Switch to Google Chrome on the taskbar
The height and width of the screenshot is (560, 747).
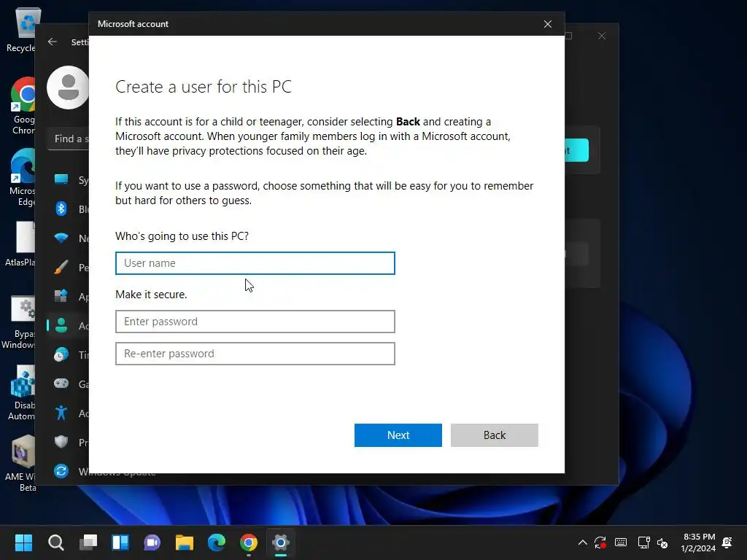pos(249,542)
